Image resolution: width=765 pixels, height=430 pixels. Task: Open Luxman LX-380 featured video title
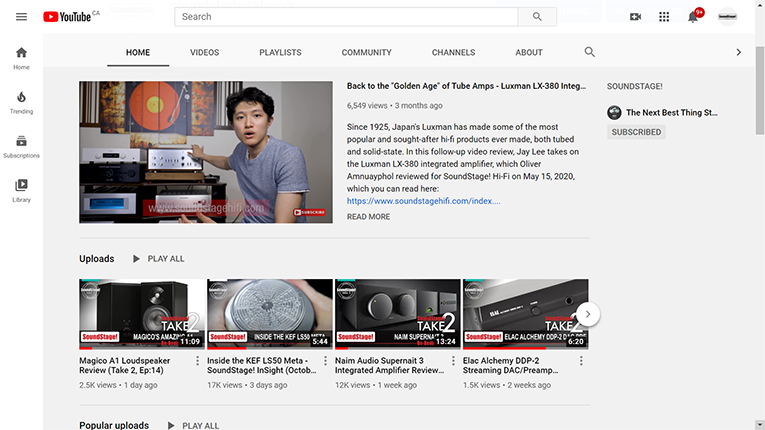click(466, 86)
